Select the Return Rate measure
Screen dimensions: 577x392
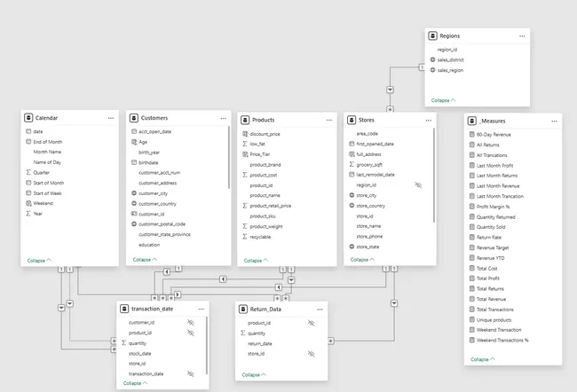pyautogui.click(x=489, y=237)
